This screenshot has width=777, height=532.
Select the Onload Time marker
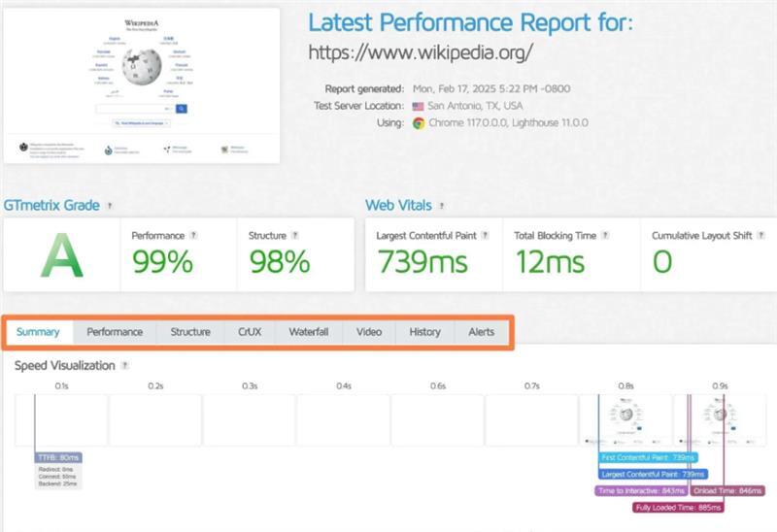(727, 491)
